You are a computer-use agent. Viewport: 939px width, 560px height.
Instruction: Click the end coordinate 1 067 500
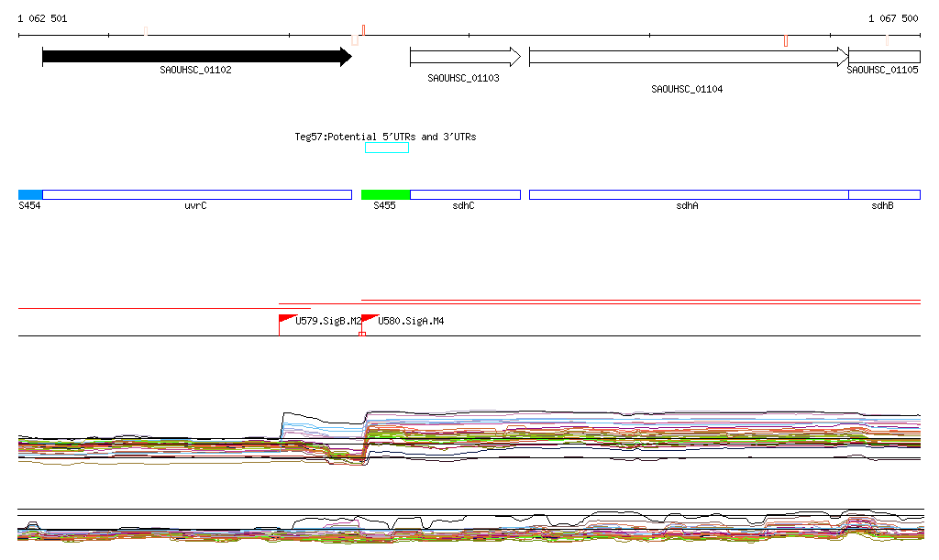tap(893, 18)
